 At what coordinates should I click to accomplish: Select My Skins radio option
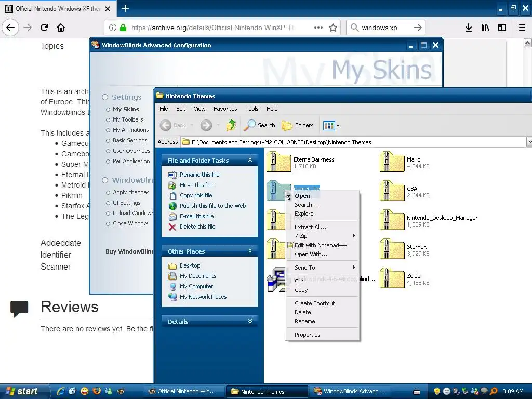point(108,109)
